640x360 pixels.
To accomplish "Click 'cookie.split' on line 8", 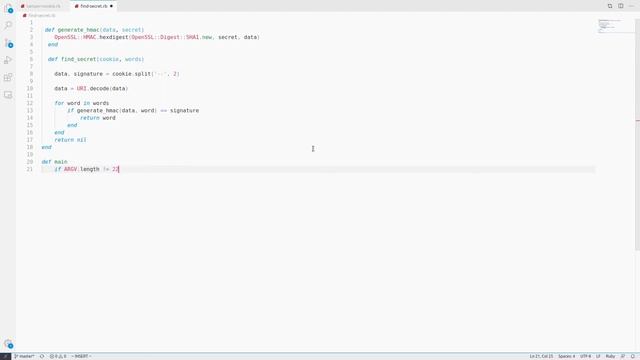I will [131, 74].
